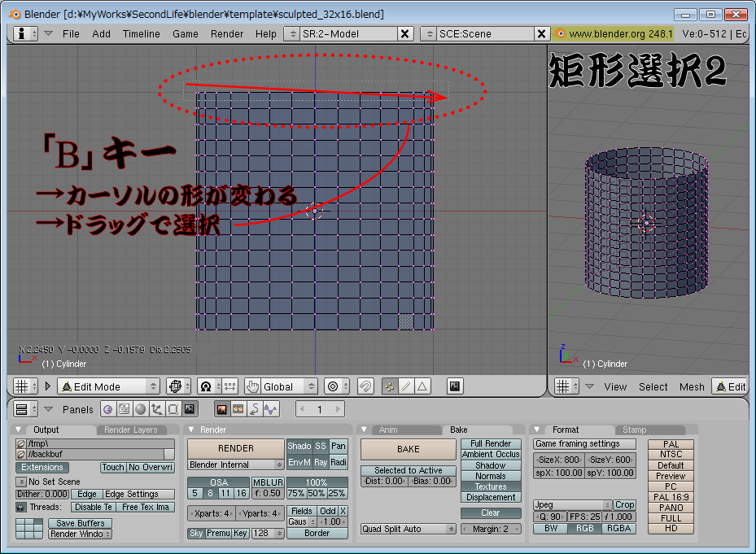Image resolution: width=756 pixels, height=554 pixels.
Task: Select edge select mode icon
Action: pyautogui.click(x=406, y=386)
